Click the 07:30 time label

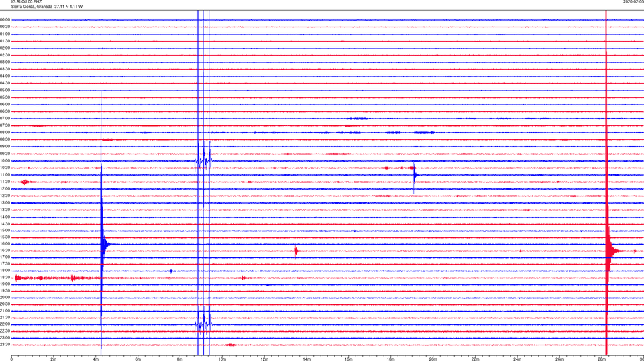pos(5,125)
